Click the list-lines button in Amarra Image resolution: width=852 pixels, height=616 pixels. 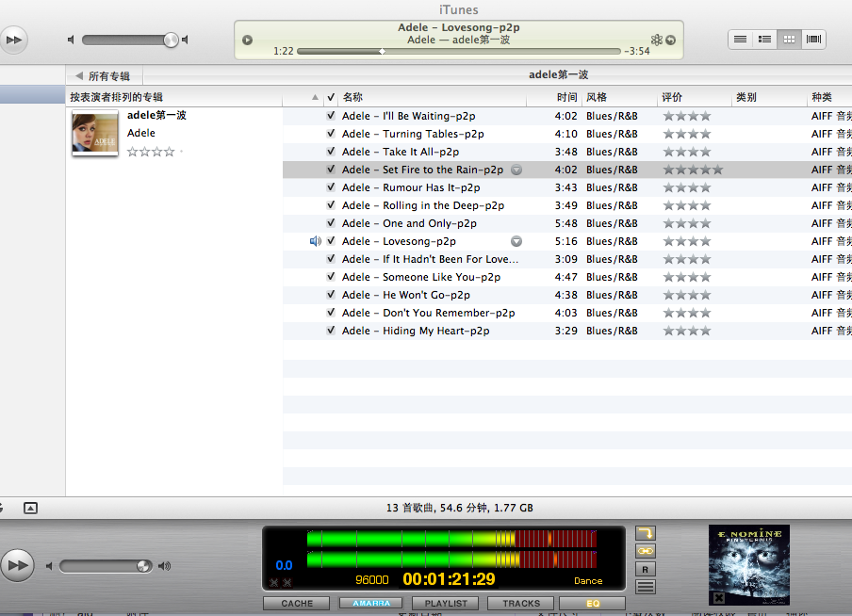click(x=646, y=587)
